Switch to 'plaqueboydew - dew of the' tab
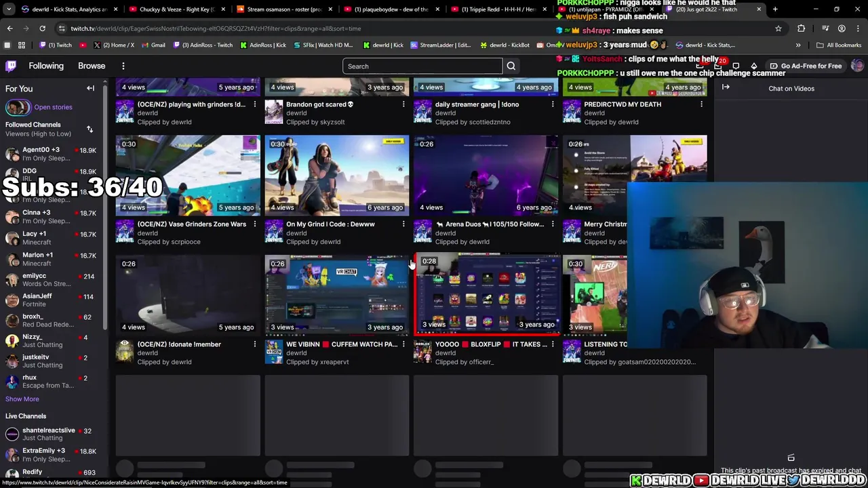 pyautogui.click(x=392, y=9)
